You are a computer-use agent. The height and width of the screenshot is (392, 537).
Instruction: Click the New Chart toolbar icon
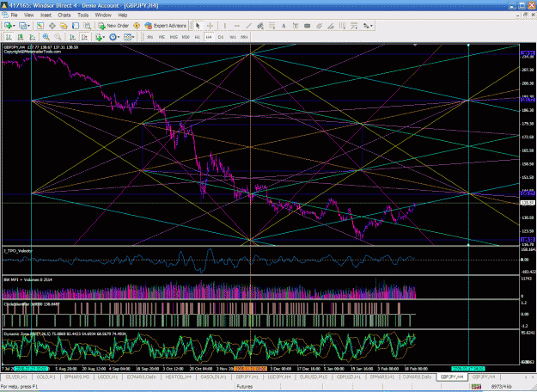point(8,26)
